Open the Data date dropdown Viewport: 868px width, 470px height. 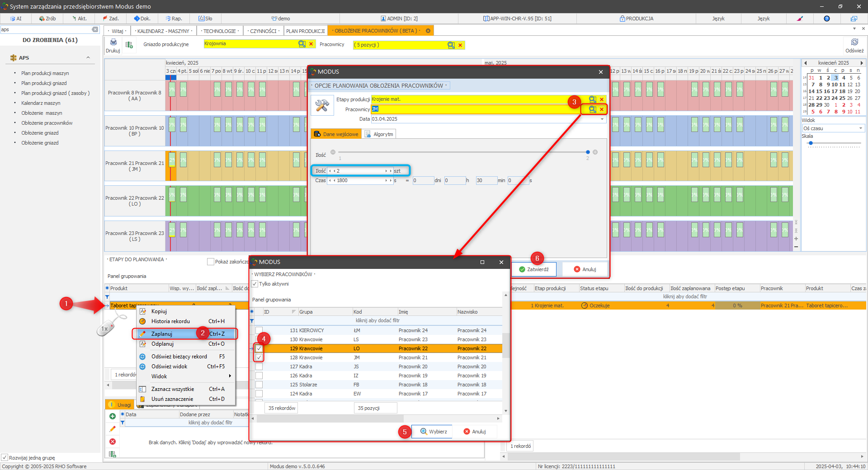pos(602,119)
